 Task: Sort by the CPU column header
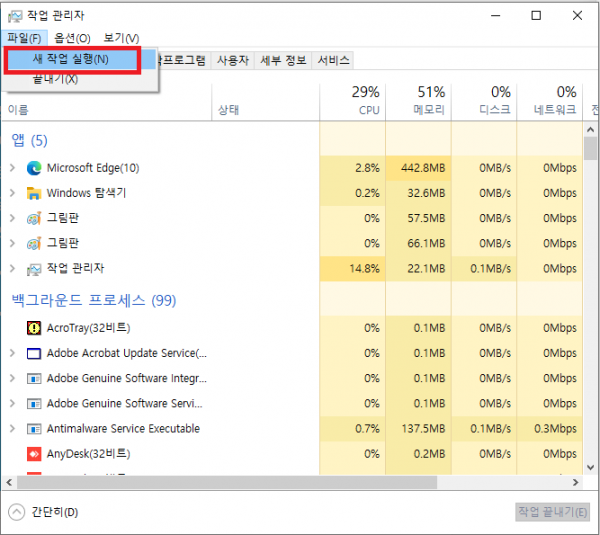pyautogui.click(x=352, y=101)
